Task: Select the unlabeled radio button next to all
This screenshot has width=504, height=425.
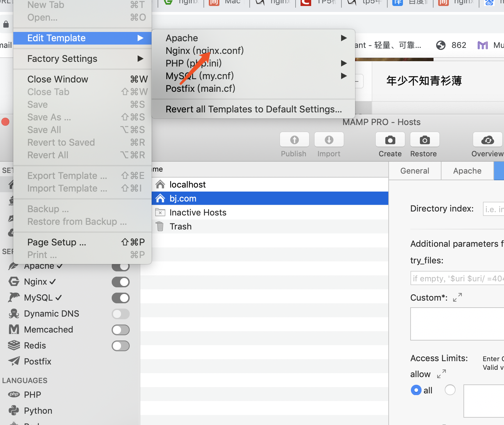Action: pos(450,390)
